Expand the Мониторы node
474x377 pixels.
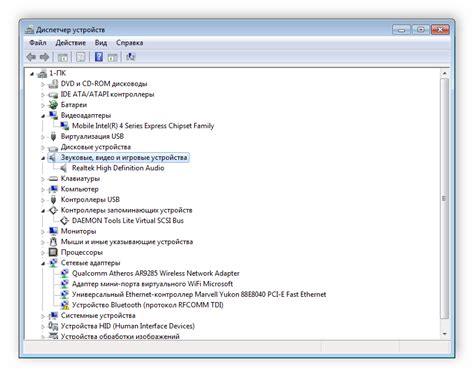43,232
